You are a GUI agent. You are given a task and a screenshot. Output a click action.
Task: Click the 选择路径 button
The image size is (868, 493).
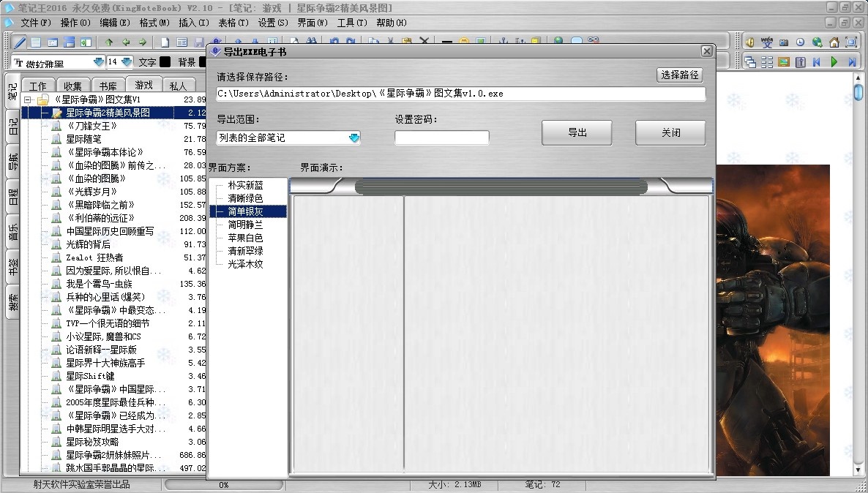point(680,75)
